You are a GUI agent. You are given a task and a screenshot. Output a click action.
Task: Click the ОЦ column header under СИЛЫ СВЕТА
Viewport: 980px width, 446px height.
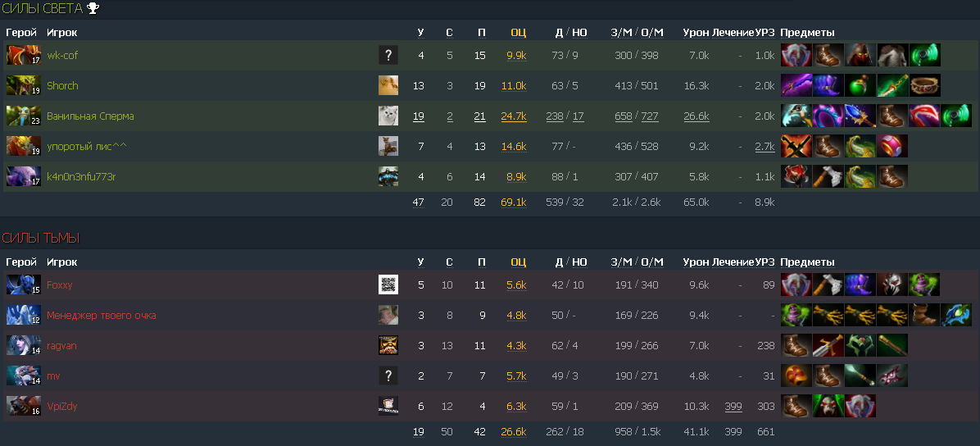click(518, 33)
